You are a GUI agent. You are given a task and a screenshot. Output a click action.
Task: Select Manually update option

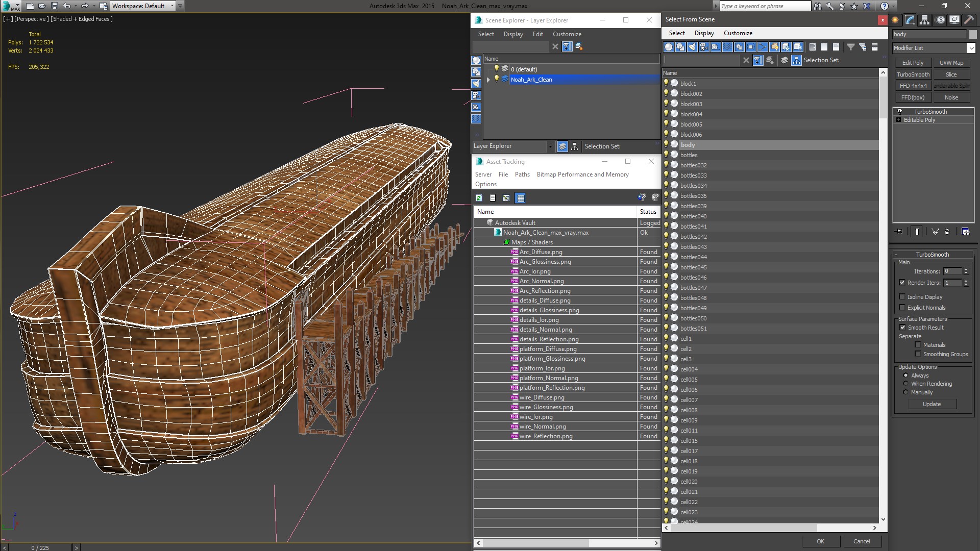pyautogui.click(x=905, y=392)
